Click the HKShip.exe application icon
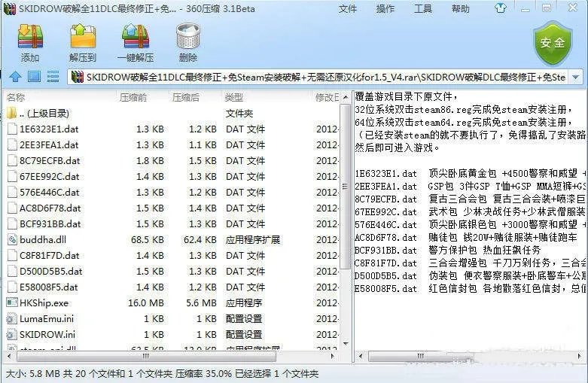The image size is (588, 383). pyautogui.click(x=12, y=302)
